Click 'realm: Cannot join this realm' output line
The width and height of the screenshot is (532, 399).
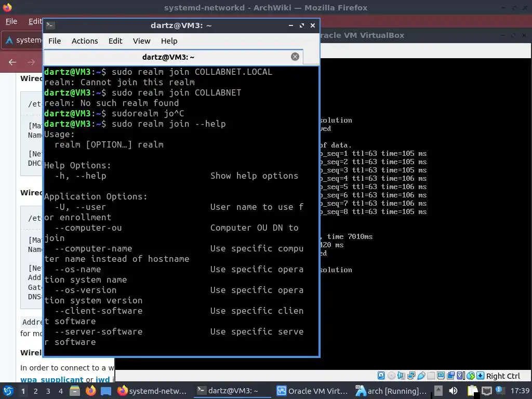point(119,83)
